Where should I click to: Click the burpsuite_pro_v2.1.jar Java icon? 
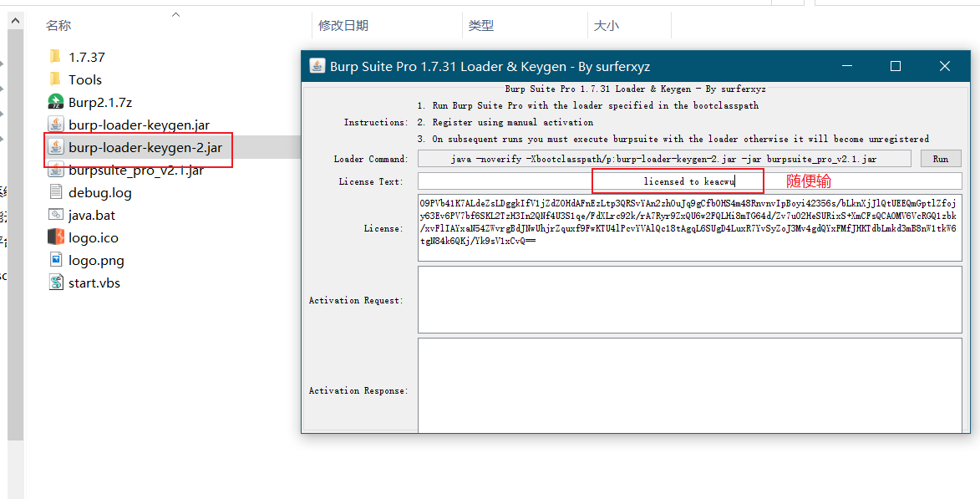pyautogui.click(x=56, y=170)
